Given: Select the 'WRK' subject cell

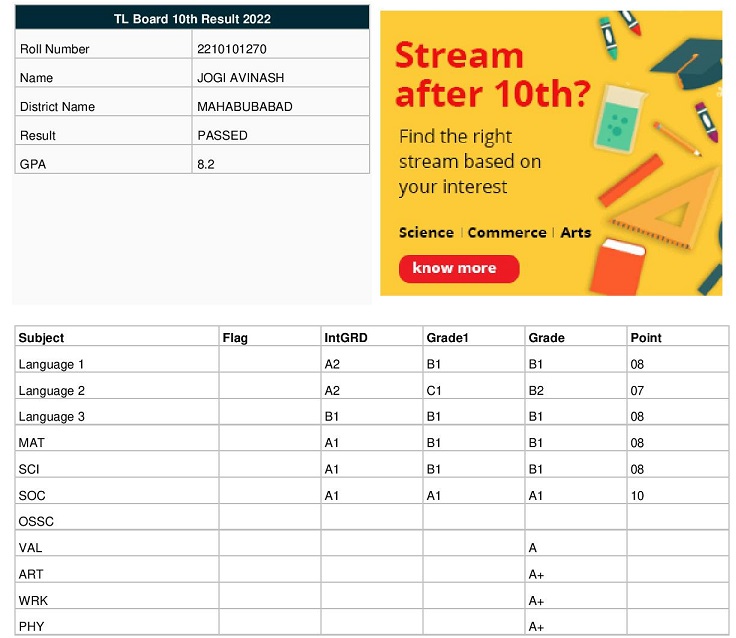Looking at the screenshot, I should (117, 596).
